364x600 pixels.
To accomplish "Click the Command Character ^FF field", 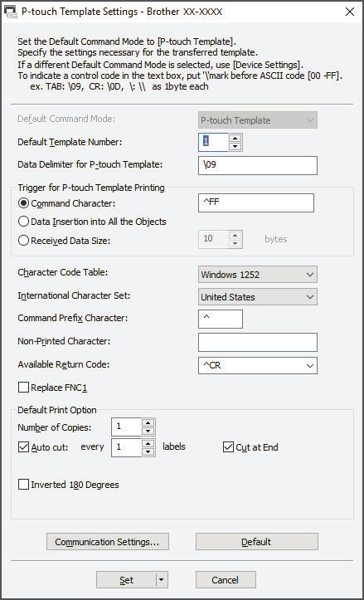I will 256,202.
